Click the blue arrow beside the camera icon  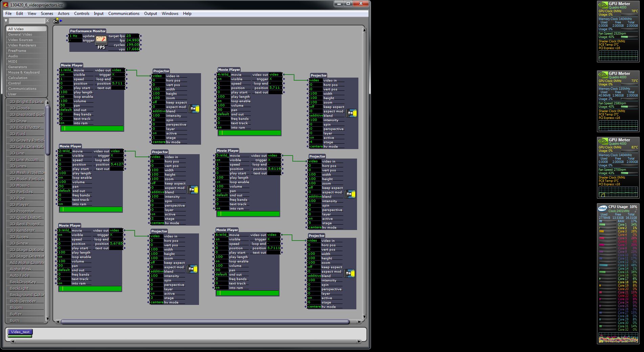point(61,21)
